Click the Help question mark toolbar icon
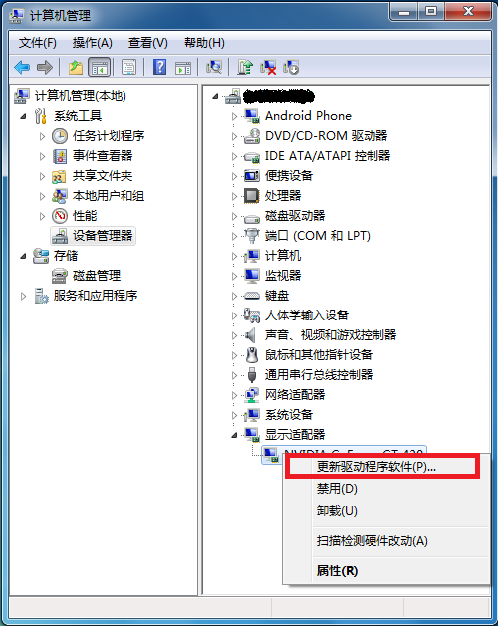498x626 pixels. coord(159,67)
